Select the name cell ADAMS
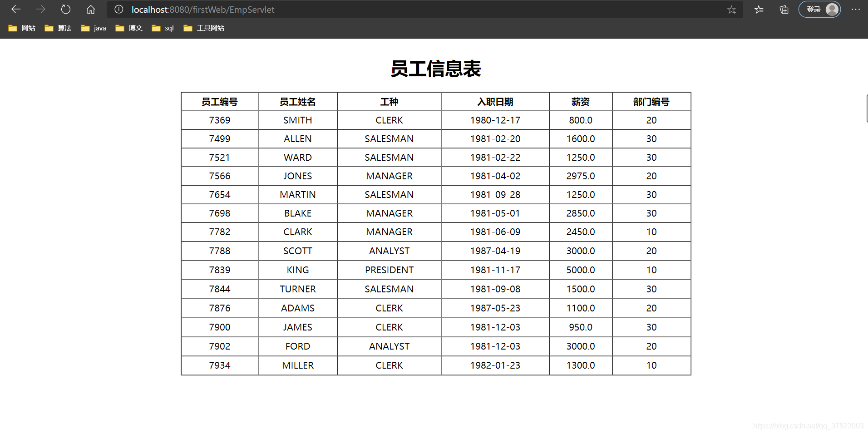868x434 pixels. 298,308
